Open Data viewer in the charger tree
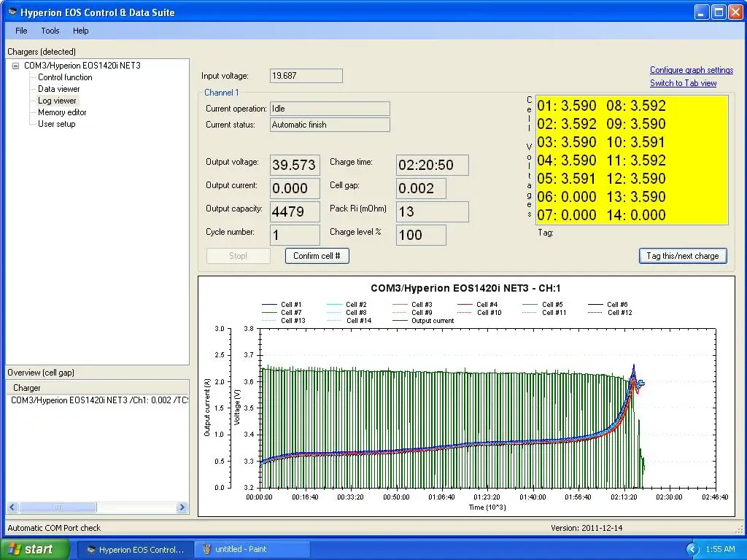Image resolution: width=747 pixels, height=560 pixels. tap(59, 89)
